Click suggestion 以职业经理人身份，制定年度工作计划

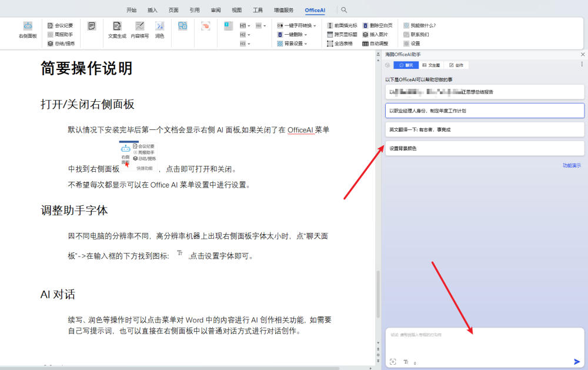click(485, 111)
